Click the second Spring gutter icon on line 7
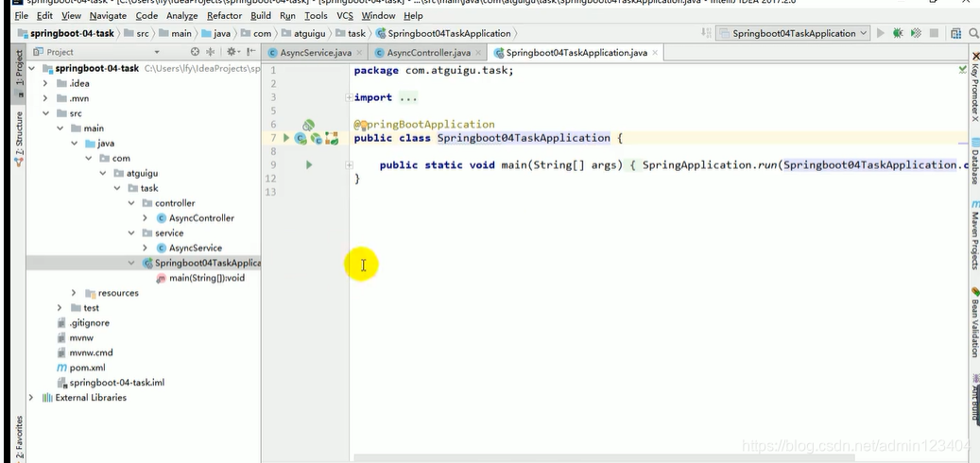This screenshot has height=463, width=980. [x=317, y=139]
